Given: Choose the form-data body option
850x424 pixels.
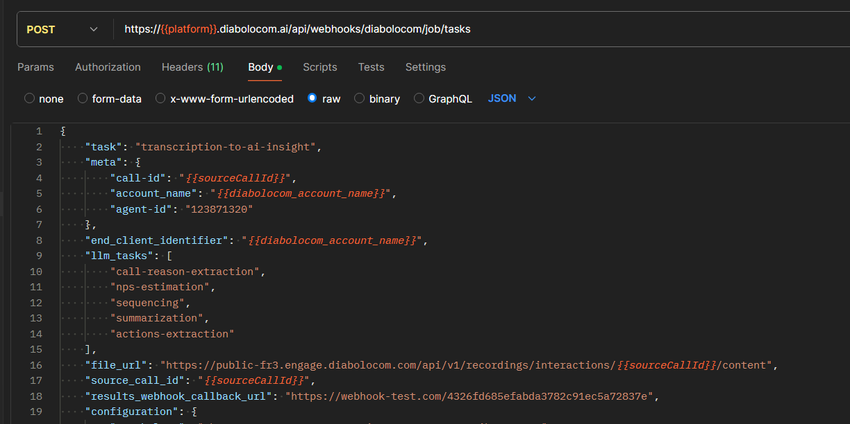Looking at the screenshot, I should pyautogui.click(x=83, y=99).
